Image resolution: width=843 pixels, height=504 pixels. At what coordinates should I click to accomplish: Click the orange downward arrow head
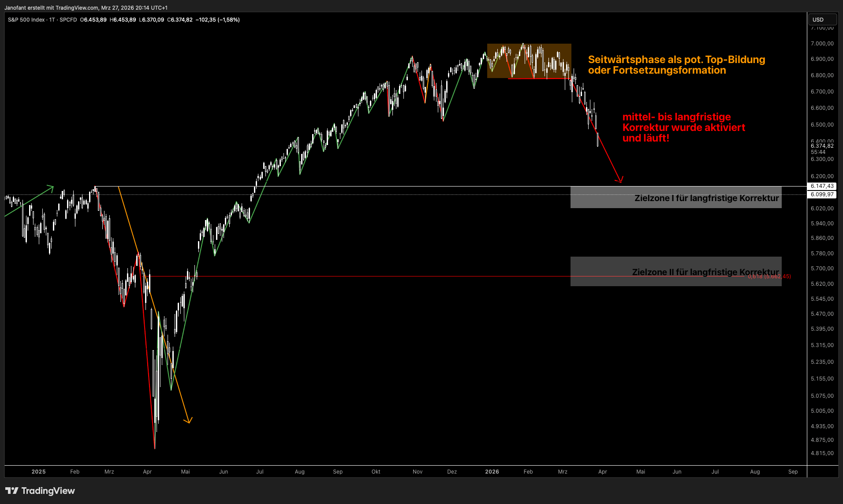(189, 421)
